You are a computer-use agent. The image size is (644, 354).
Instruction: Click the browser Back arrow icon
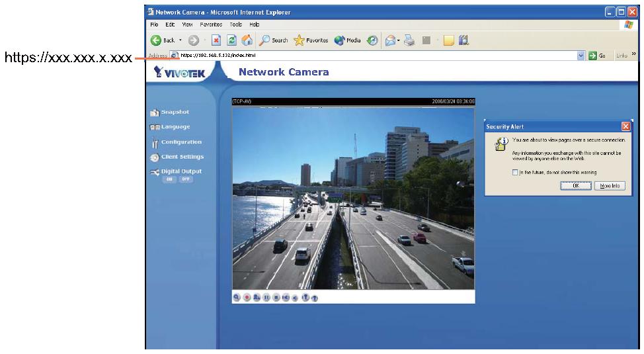[x=155, y=40]
